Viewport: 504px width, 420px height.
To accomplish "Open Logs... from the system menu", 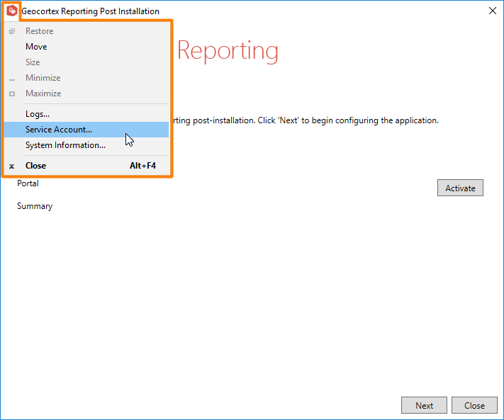I will tap(38, 113).
